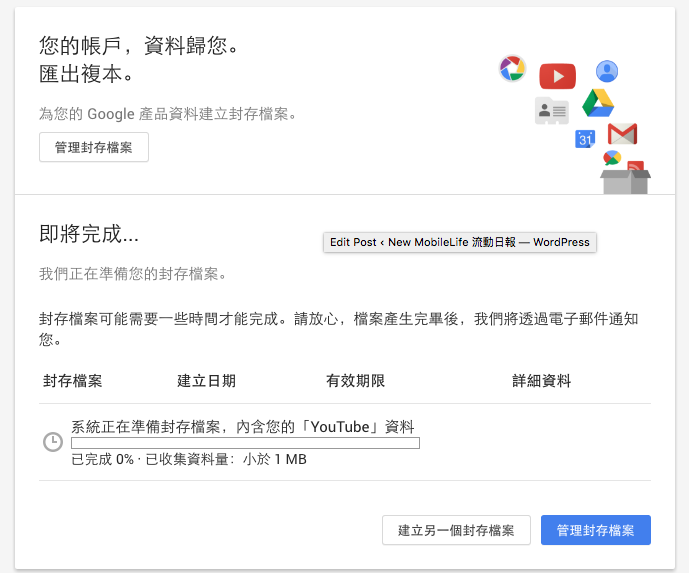The image size is (689, 573).
Task: Click the partially hidden red RSS icon
Action: 635,166
